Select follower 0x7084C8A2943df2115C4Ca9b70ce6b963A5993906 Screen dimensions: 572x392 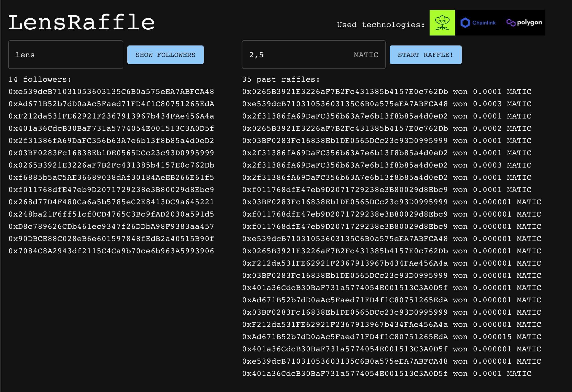coord(111,251)
